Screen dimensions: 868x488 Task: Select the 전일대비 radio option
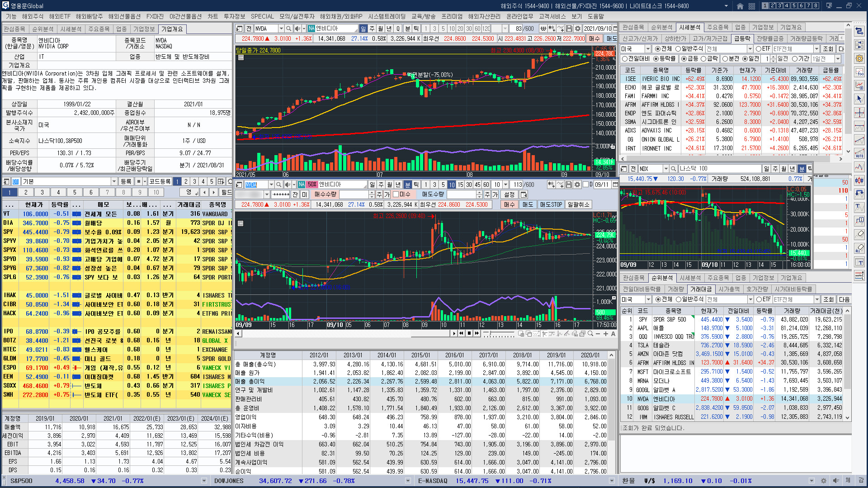[x=625, y=59]
